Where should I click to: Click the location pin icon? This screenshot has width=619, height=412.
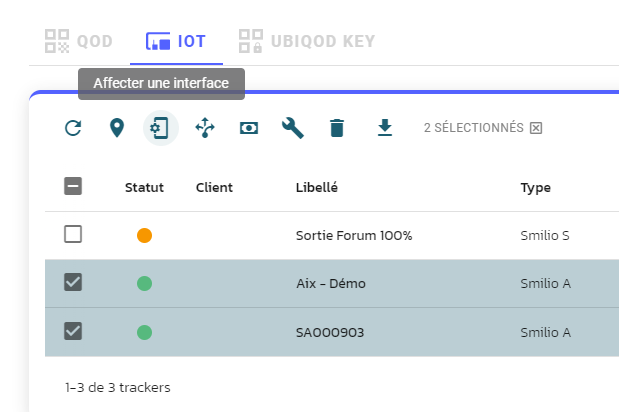tap(117, 128)
